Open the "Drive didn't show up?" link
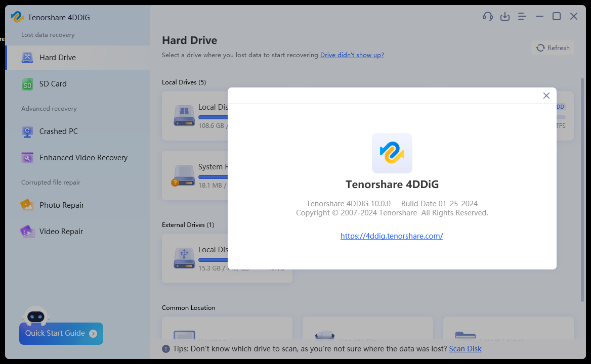Viewport: 591px width, 364px height. point(352,55)
